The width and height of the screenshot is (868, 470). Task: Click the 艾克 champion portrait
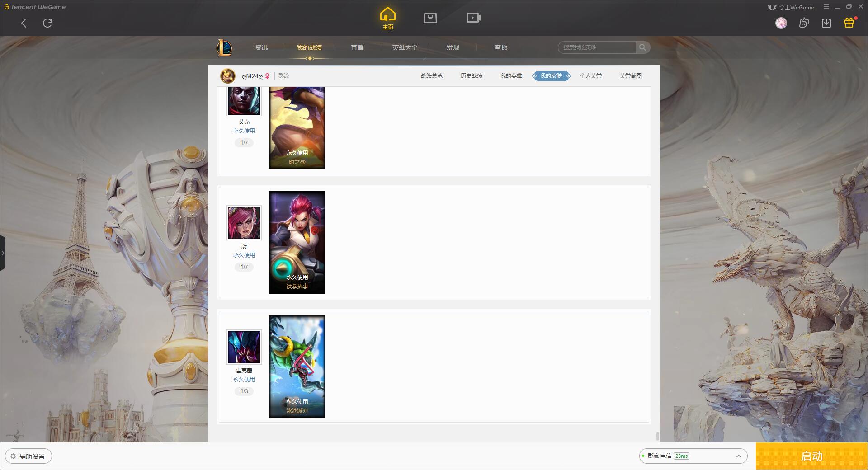click(x=244, y=101)
